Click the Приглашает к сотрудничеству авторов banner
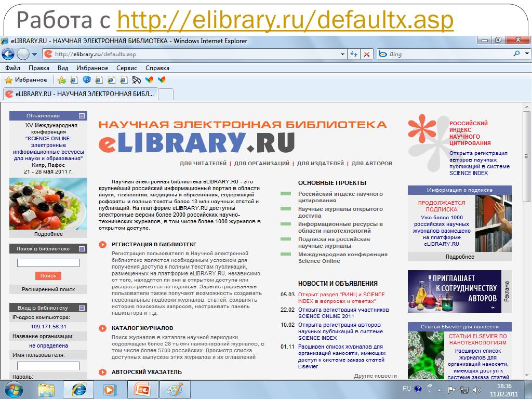The height and width of the screenshot is (399, 532). pos(454,291)
